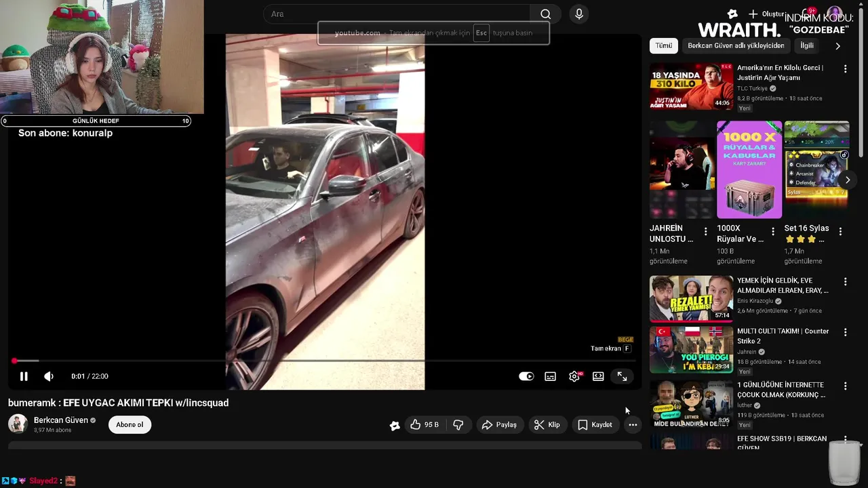The image size is (868, 488).
Task: Switch to theater mode view
Action: click(x=598, y=376)
